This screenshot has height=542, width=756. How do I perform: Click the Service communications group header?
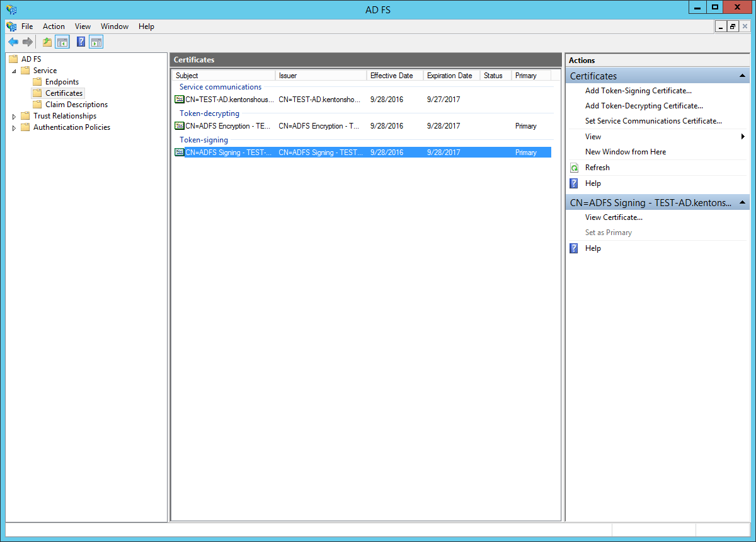220,87
